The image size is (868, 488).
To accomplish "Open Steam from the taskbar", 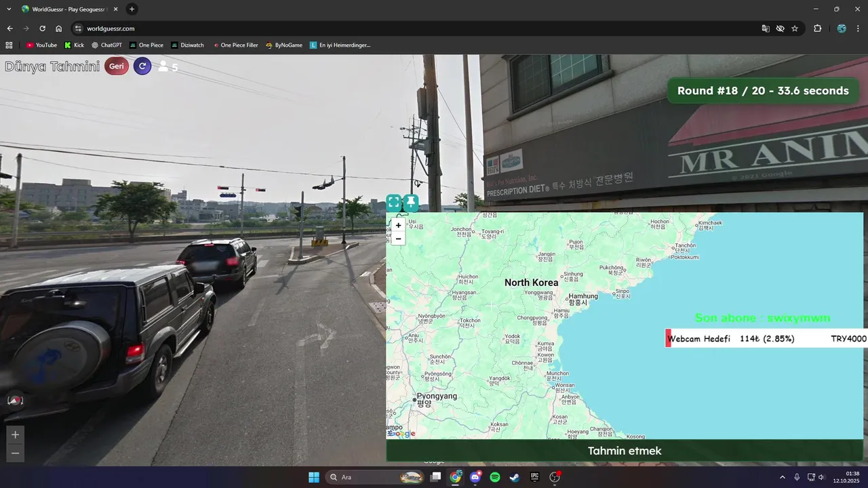I will coord(515,477).
